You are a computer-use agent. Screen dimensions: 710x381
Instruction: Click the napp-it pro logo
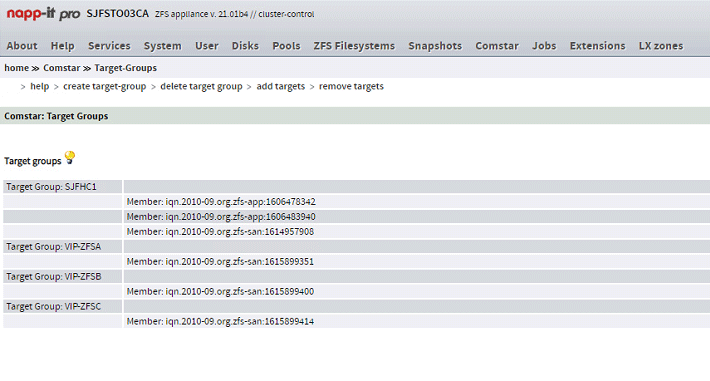pos(43,14)
